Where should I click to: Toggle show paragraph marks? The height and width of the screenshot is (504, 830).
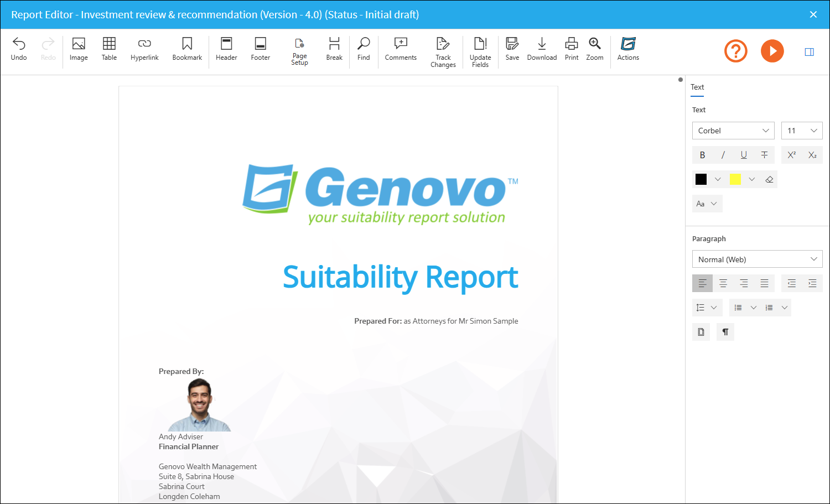point(725,332)
